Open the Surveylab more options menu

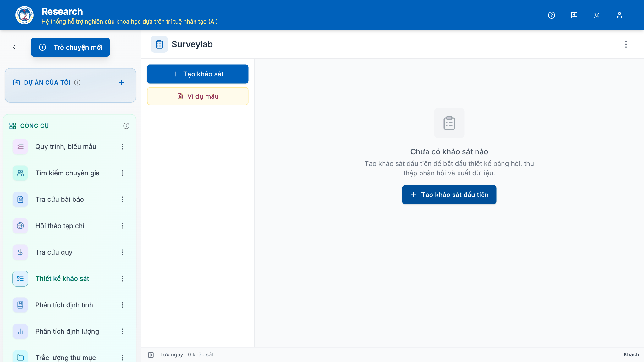click(626, 44)
